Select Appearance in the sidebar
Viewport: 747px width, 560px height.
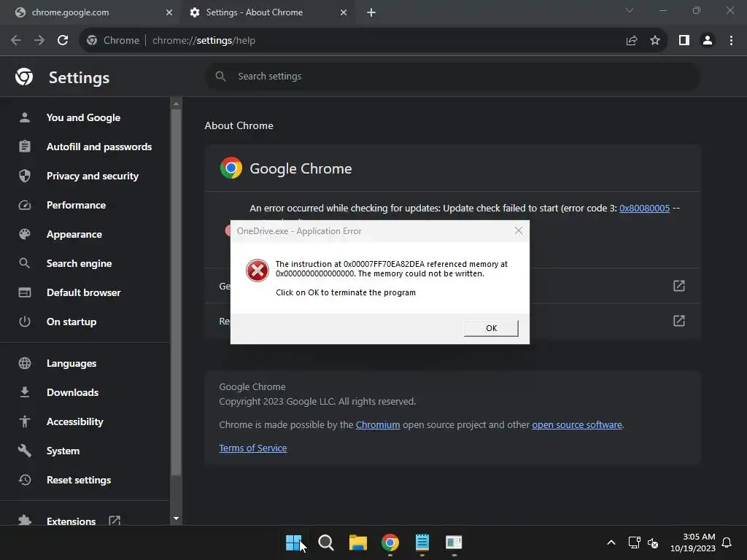click(74, 234)
